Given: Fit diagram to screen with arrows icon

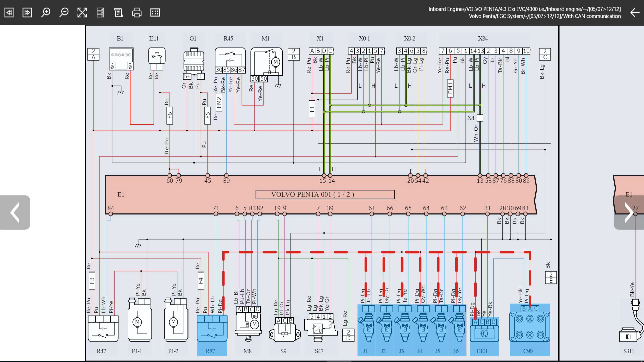Looking at the screenshot, I should click(82, 13).
